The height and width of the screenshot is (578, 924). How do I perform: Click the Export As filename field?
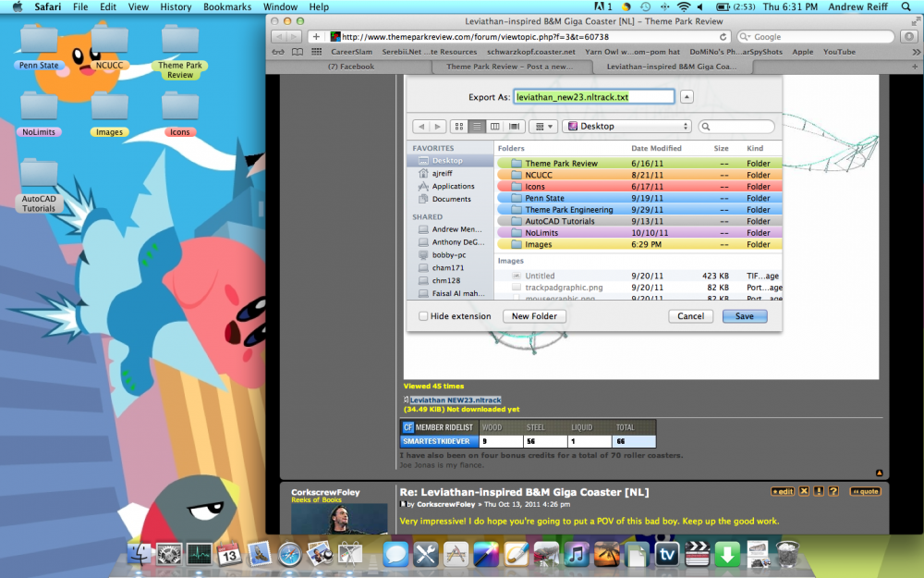tap(594, 96)
